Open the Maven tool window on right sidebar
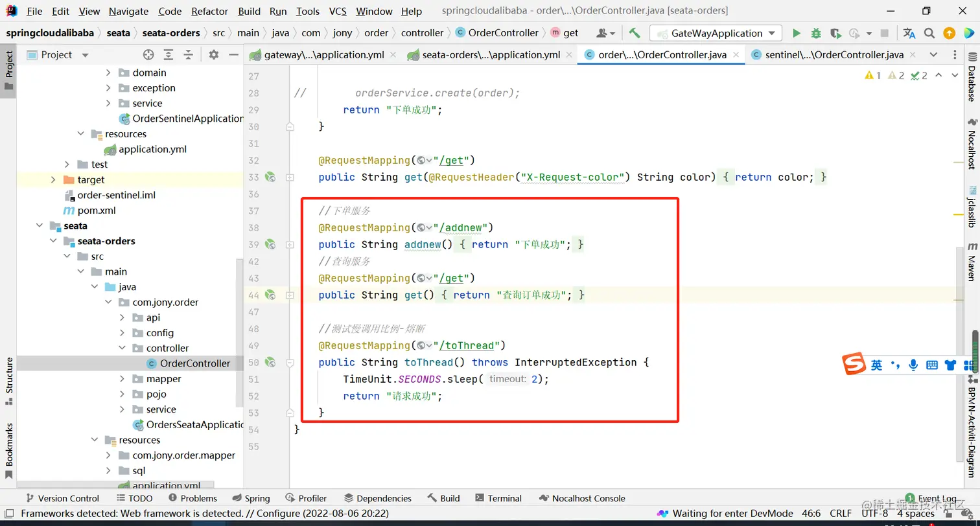980x526 pixels. point(972,261)
